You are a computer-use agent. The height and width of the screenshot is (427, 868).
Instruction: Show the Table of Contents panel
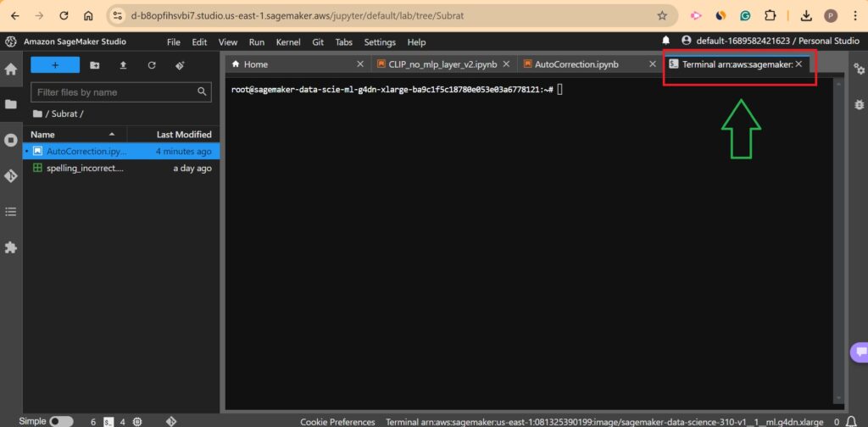click(x=11, y=212)
